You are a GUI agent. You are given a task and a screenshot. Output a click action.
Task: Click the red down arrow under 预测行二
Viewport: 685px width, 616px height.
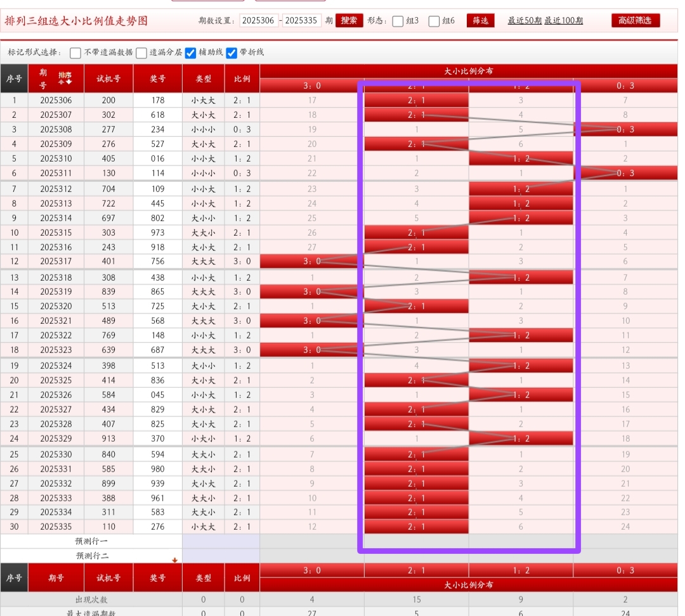point(174,560)
